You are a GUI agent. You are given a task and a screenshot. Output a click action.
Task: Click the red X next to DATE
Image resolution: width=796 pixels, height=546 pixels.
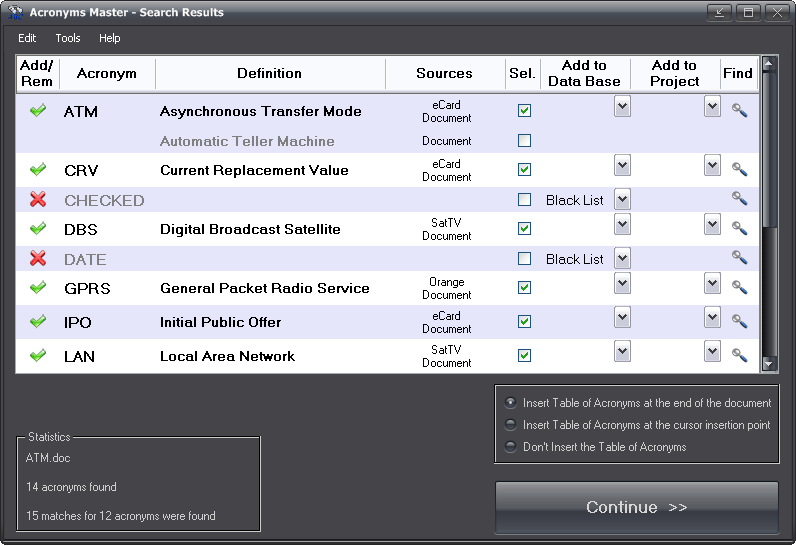(x=38, y=259)
